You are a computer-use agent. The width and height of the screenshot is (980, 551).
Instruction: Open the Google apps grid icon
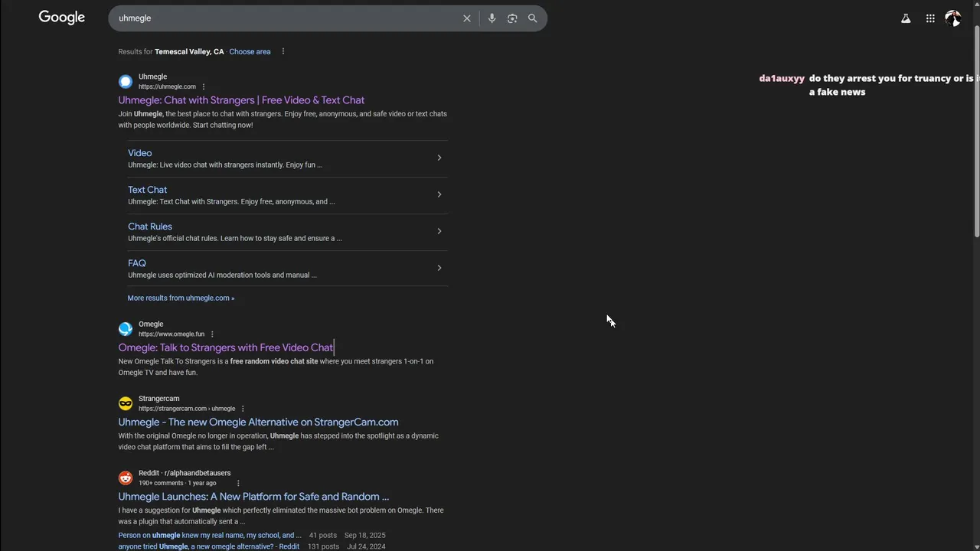pos(930,18)
